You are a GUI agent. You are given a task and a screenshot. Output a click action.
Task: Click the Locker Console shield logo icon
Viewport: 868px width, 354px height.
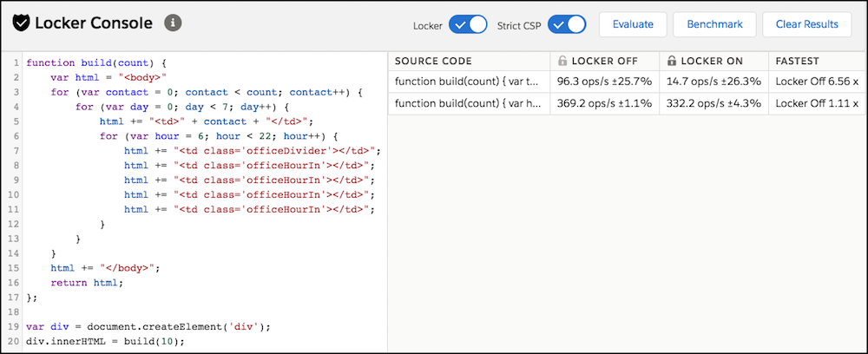pos(21,23)
